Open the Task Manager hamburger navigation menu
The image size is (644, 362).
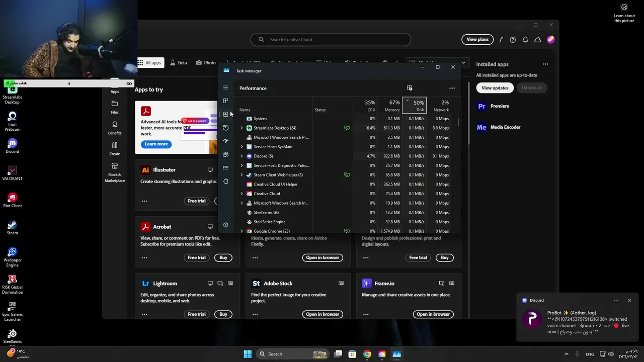click(225, 87)
